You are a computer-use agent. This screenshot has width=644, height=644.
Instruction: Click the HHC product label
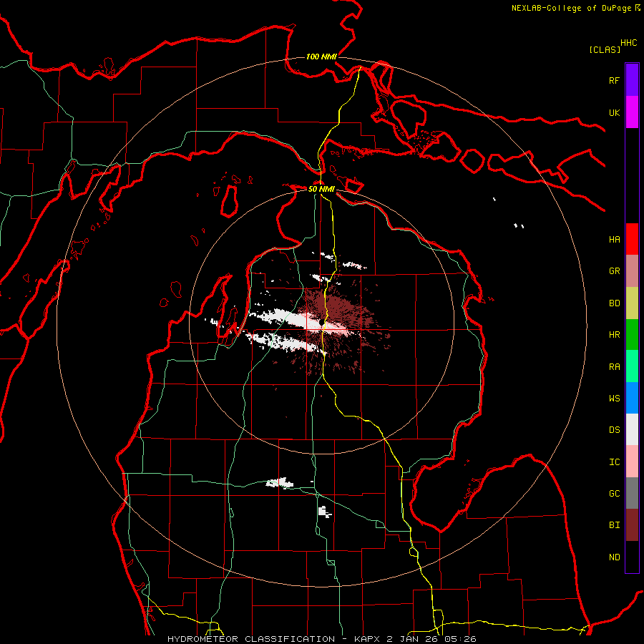629,43
